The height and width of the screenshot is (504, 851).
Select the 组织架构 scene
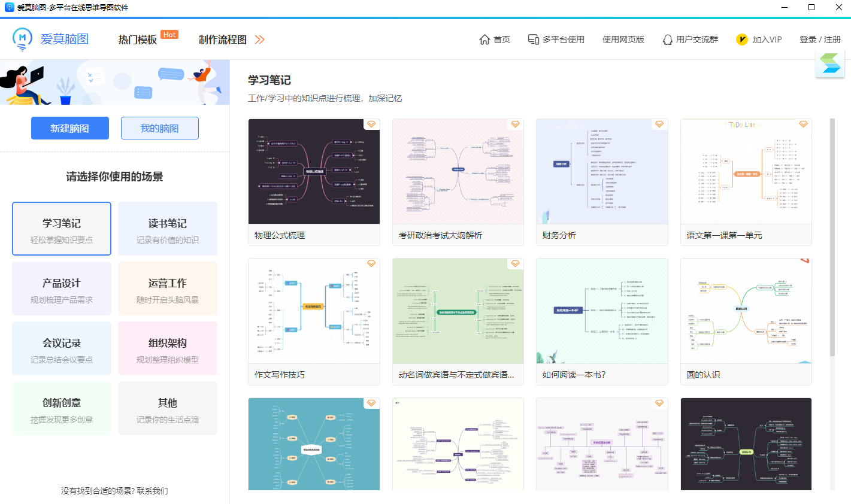(167, 348)
